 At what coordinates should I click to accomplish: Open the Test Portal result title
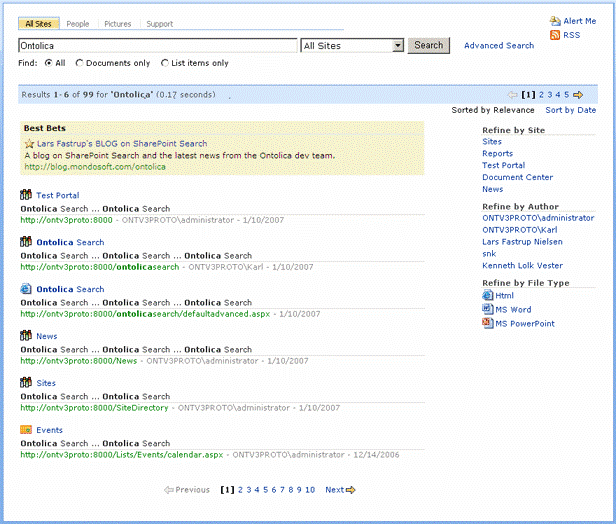coord(58,195)
